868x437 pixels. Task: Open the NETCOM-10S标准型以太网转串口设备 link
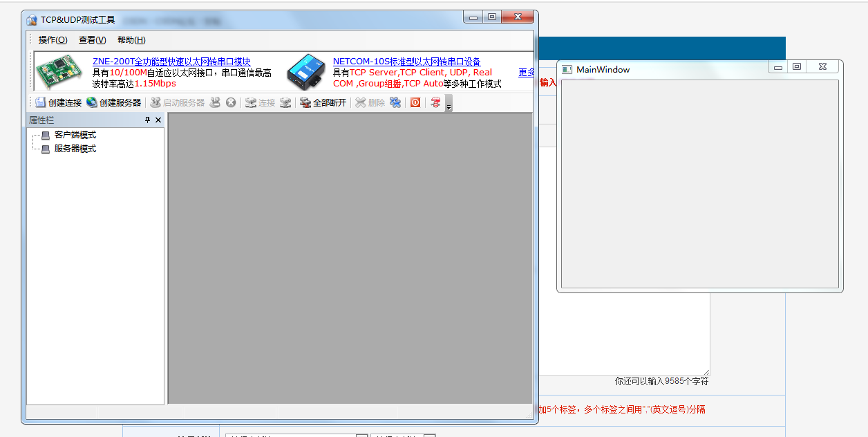tap(407, 62)
